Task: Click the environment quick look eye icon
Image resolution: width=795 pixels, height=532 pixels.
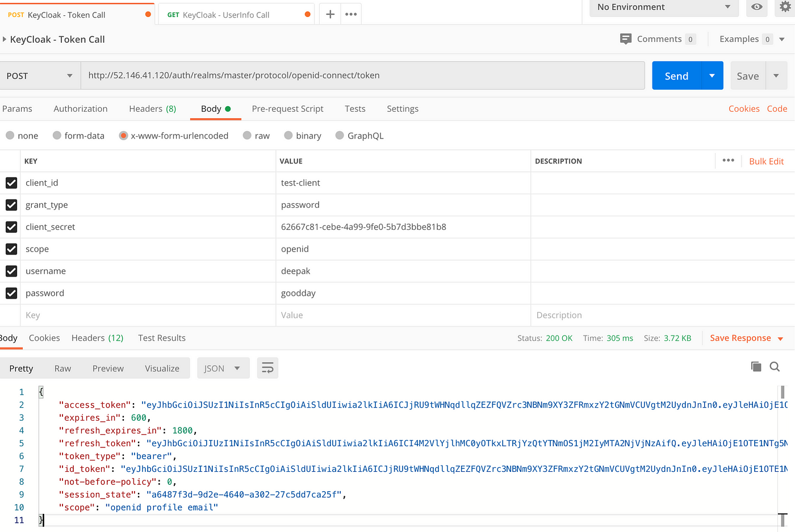Action: pos(756,7)
